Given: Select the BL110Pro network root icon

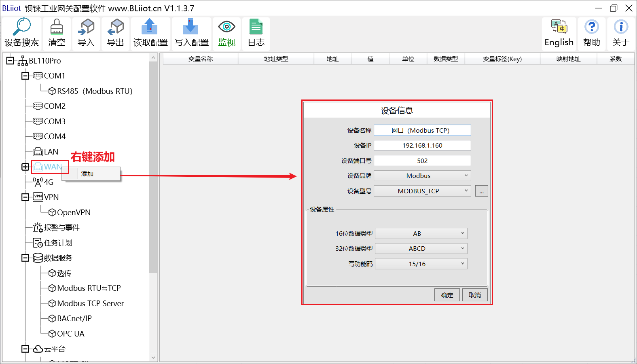Looking at the screenshot, I should pyautogui.click(x=23, y=61).
